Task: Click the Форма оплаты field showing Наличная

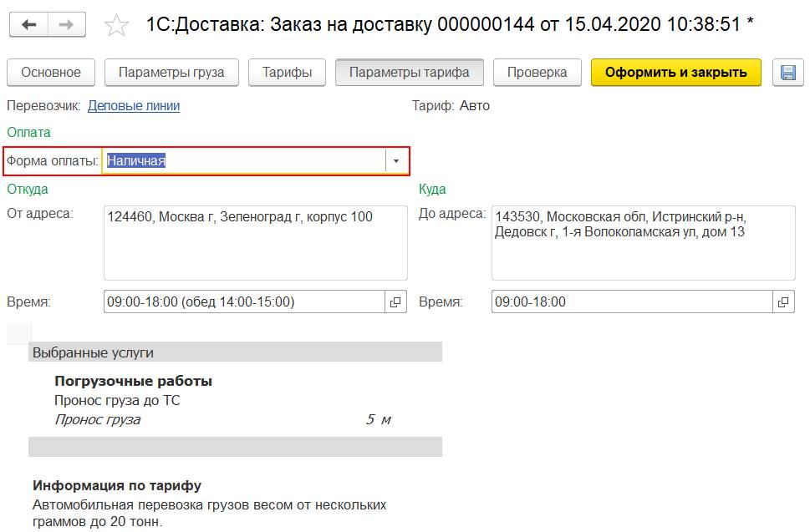Action: tap(242, 161)
